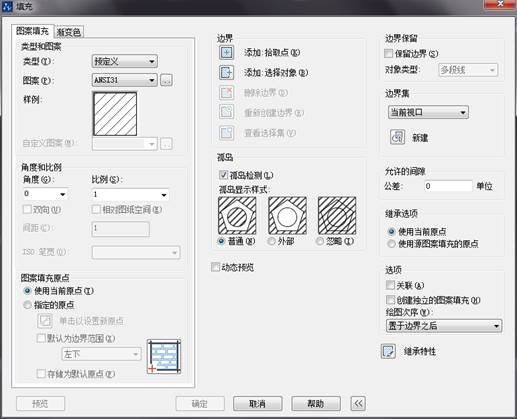Click the 新建 boundary set icon
The height and width of the screenshot is (419, 517).
(397, 137)
